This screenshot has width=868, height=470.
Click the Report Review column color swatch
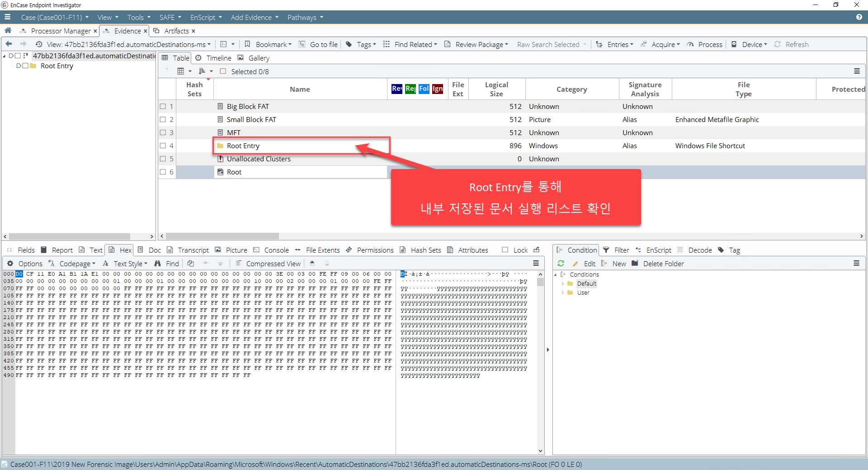[x=397, y=89]
